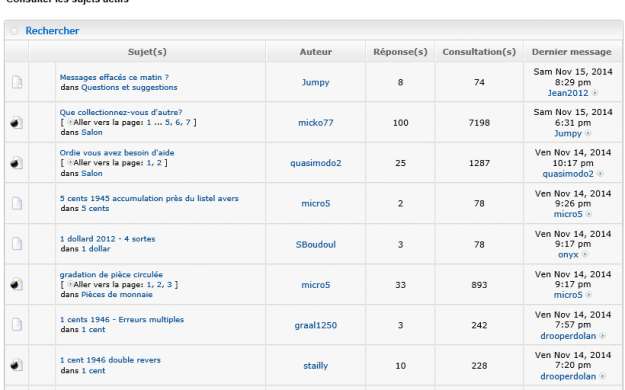Click topic icon beside "5 cents 1945 accumulation"
The height and width of the screenshot is (390, 625).
[17, 203]
